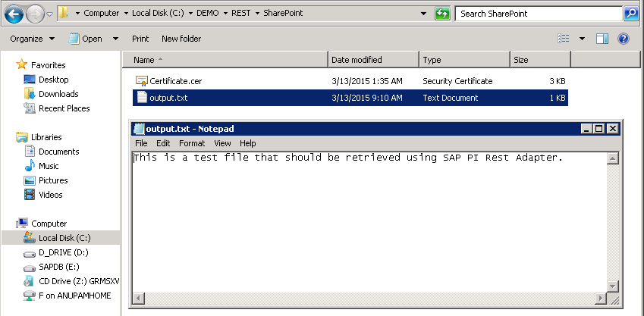The height and width of the screenshot is (316, 644).
Task: Open the Help question mark icon
Action: click(623, 39)
